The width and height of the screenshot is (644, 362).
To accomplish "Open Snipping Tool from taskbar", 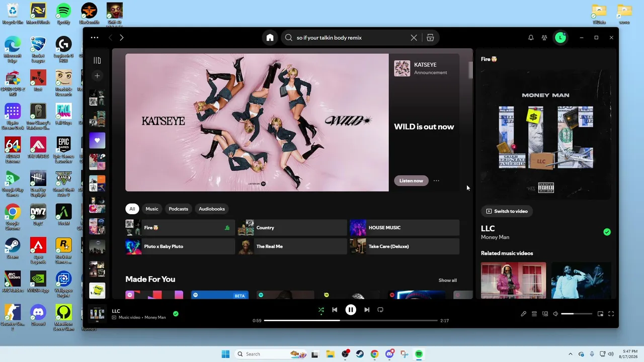I will (x=404, y=354).
